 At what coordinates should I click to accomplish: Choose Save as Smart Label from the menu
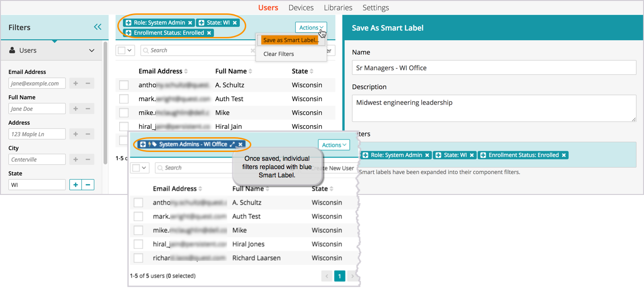point(291,40)
